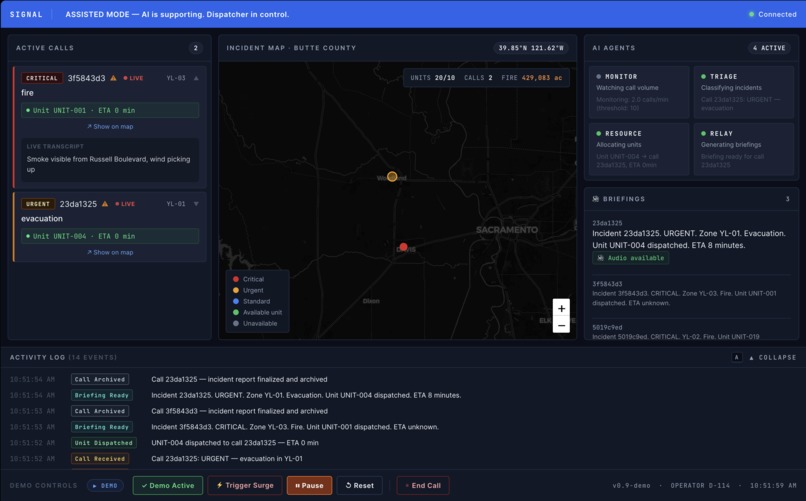Open the RELAY agent card
The width and height of the screenshot is (806, 501).
point(744,149)
